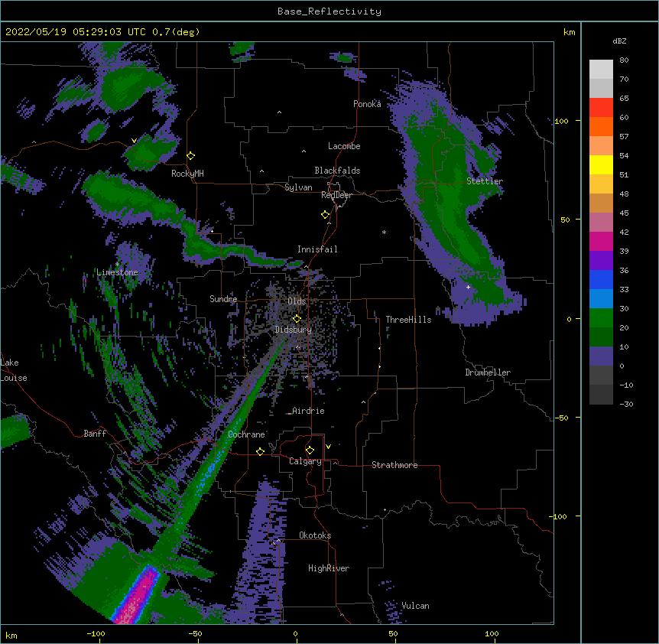Screen dimensions: 659x644
Task: Select the Strathmore label
Action: pos(394,465)
